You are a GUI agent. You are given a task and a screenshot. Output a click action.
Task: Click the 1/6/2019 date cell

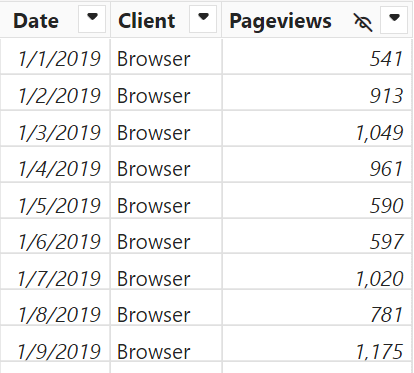pos(55,237)
